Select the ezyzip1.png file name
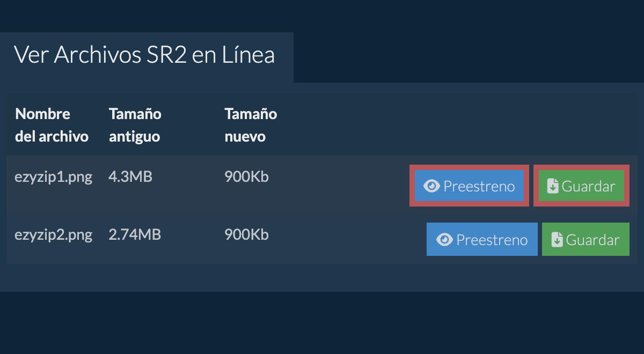The image size is (644, 354). [x=53, y=177]
